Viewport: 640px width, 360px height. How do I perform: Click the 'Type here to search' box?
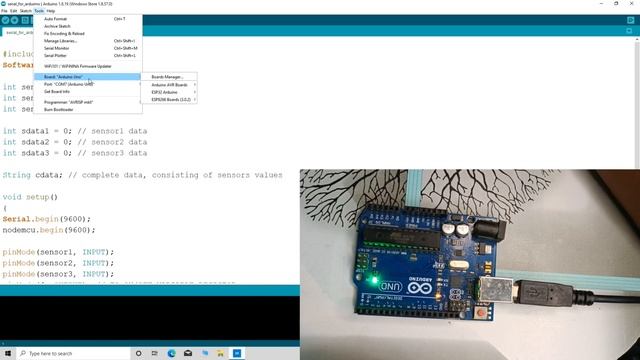click(x=73, y=353)
